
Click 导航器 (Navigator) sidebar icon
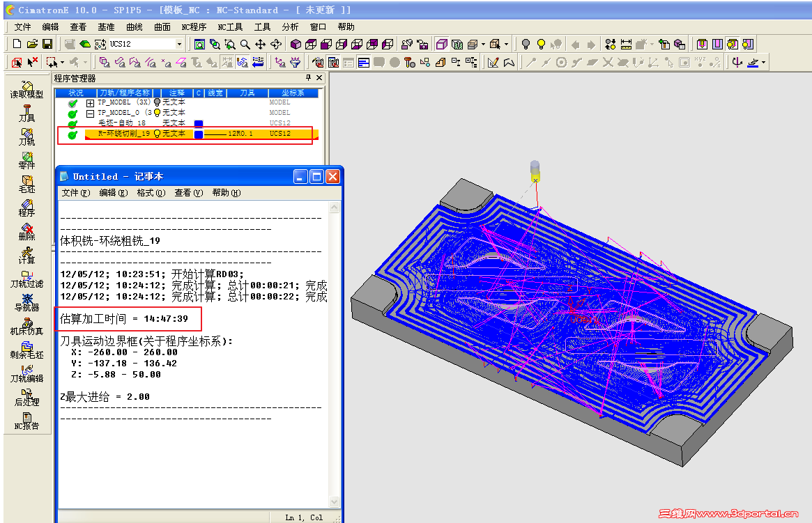tap(26, 303)
